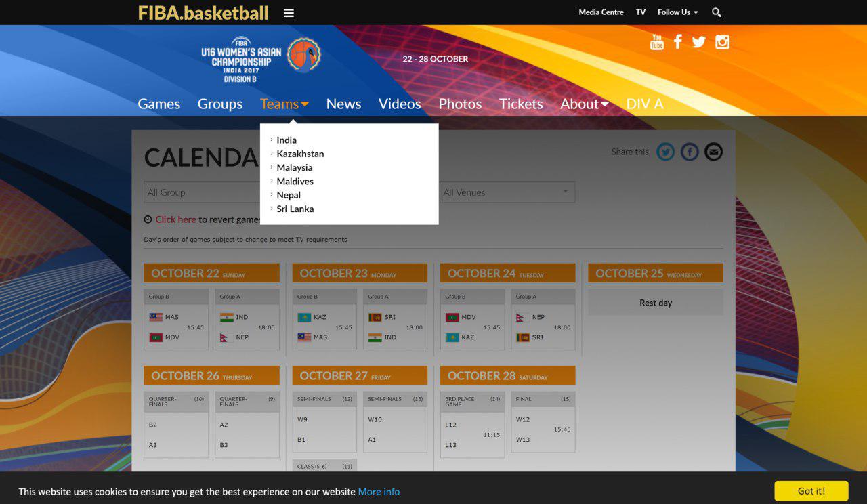Click the Malaysia flag in October 22 game

(155, 317)
